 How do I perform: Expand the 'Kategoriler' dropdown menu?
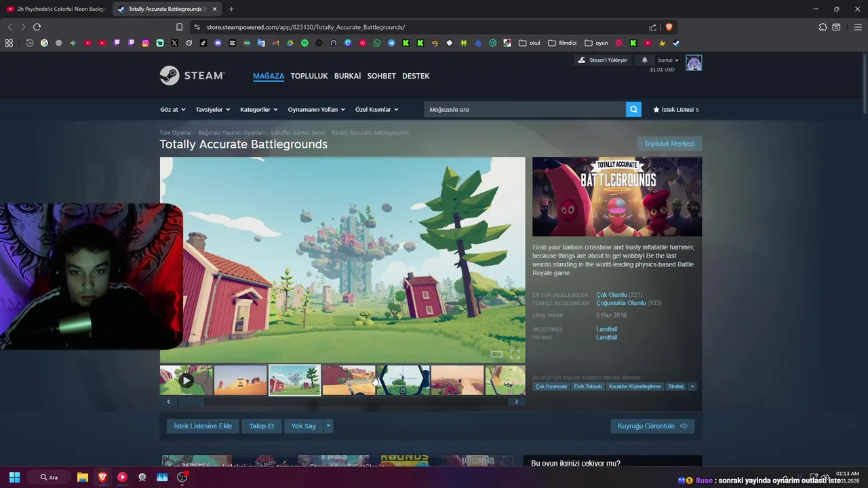point(258,109)
